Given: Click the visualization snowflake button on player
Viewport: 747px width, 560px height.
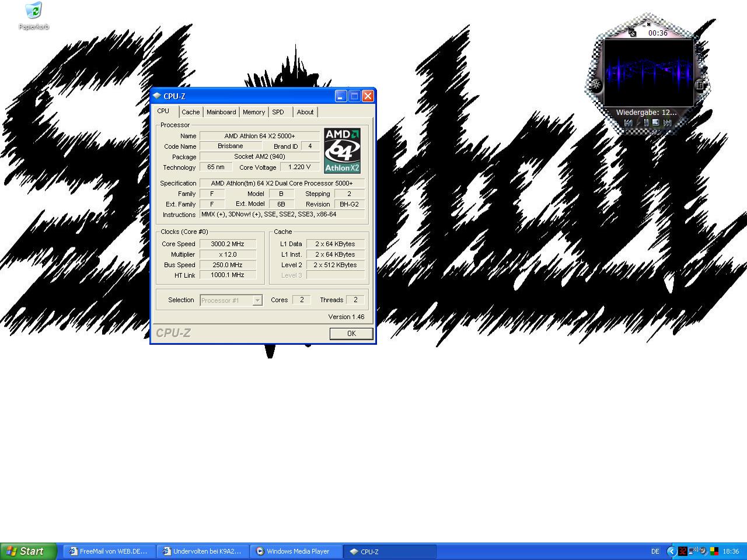Looking at the screenshot, I should pos(596,85).
